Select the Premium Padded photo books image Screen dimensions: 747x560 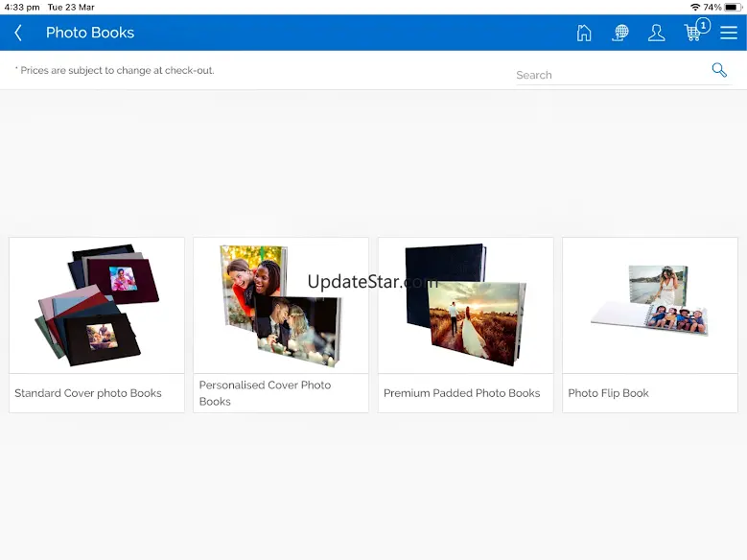pos(465,306)
